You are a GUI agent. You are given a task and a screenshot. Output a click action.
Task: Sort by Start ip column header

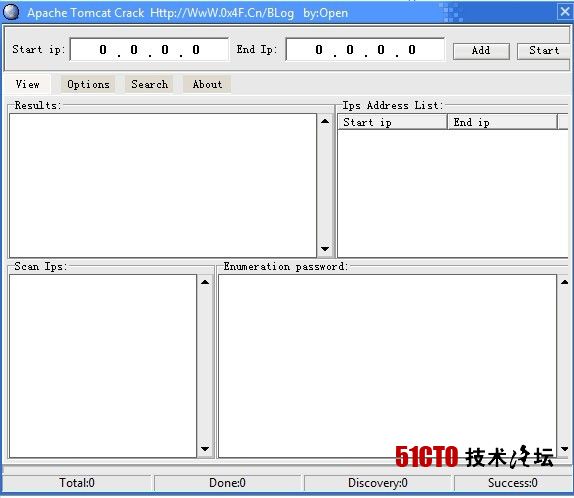[392, 122]
